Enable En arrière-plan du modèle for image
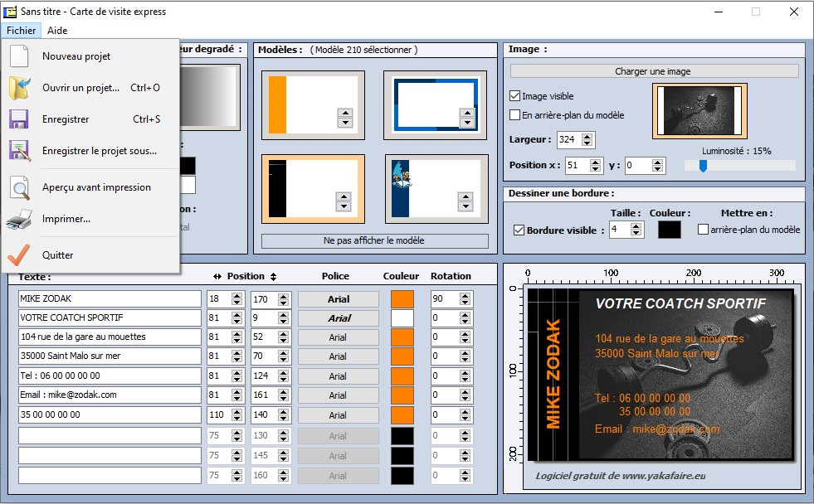This screenshot has width=814, height=504. click(515, 115)
